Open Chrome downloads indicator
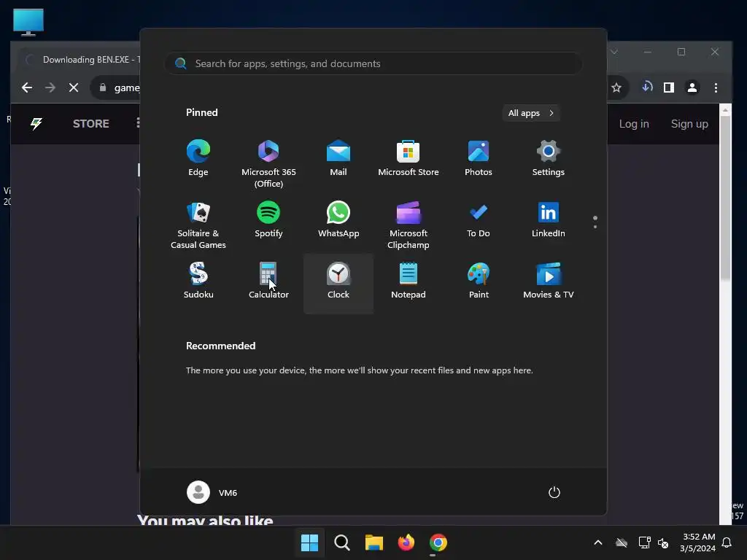Image resolution: width=747 pixels, height=560 pixels. click(646, 87)
